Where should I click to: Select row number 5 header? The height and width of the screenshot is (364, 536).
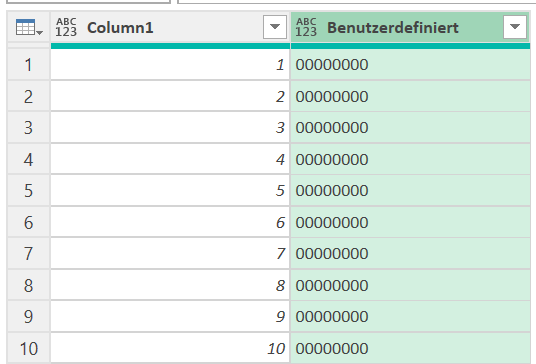[29, 190]
